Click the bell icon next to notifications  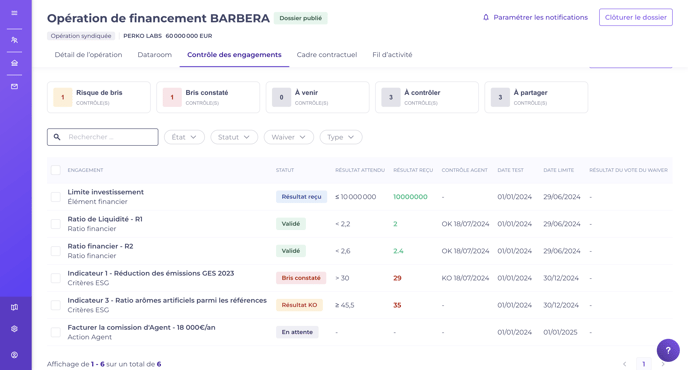(x=486, y=18)
